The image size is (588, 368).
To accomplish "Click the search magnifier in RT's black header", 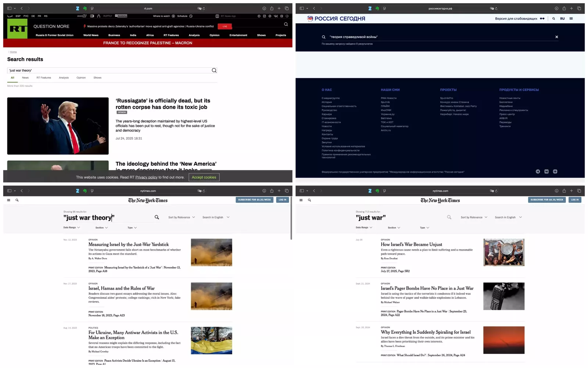I will (286, 24).
